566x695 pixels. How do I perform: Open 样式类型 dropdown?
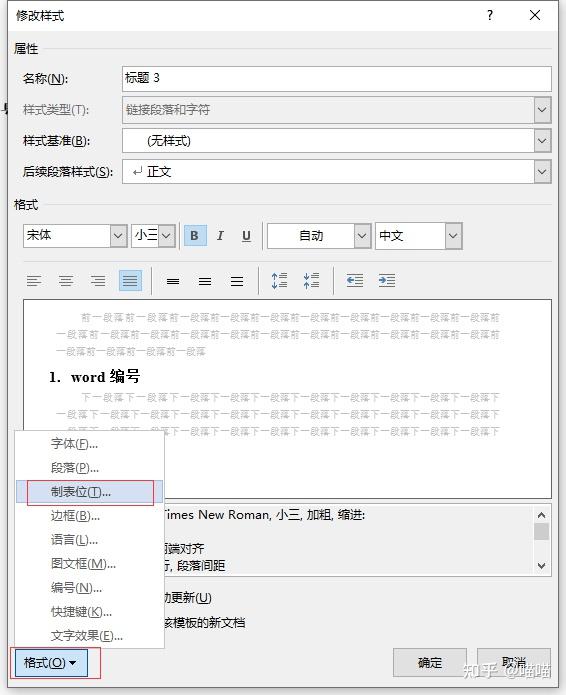pos(542,109)
